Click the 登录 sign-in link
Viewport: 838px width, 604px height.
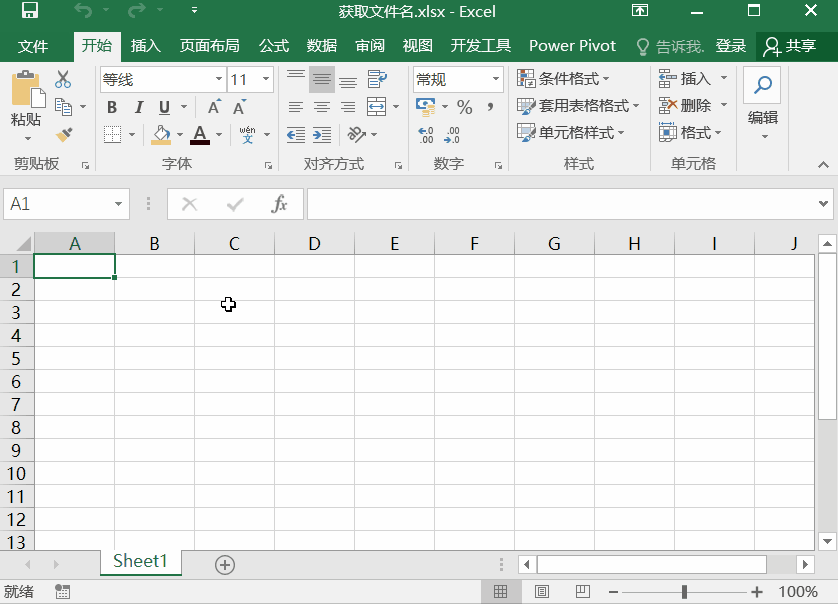tap(731, 46)
